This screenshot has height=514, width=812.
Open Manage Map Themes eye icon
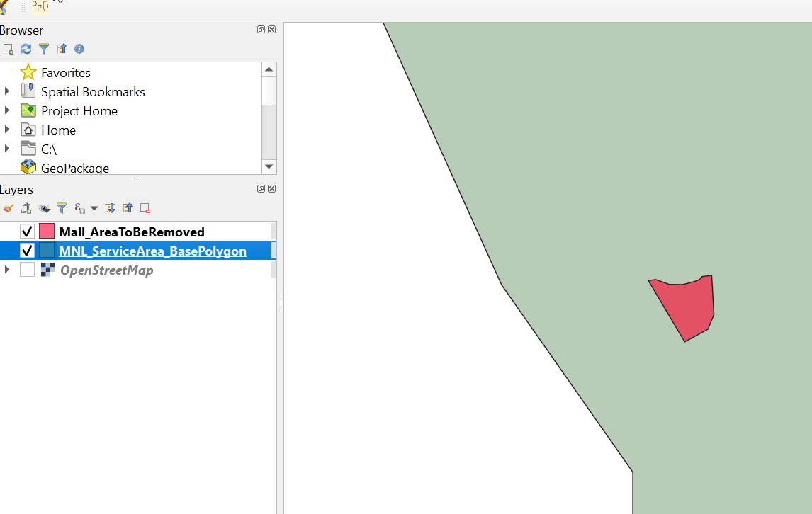tap(45, 209)
